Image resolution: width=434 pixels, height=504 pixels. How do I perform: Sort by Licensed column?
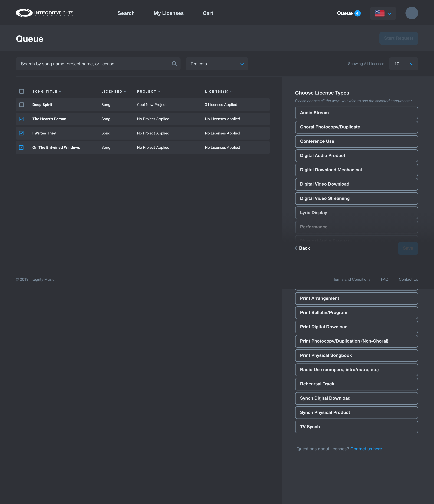coord(114,92)
